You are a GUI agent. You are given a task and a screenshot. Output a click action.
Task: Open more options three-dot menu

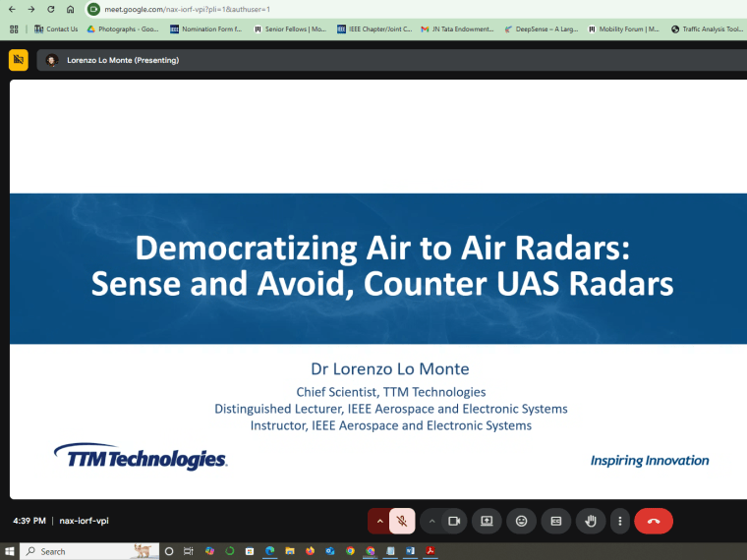(620, 521)
